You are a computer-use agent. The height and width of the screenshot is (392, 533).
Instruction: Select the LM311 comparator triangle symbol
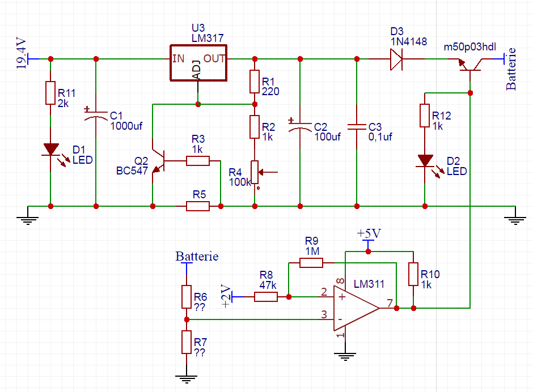tap(356, 308)
